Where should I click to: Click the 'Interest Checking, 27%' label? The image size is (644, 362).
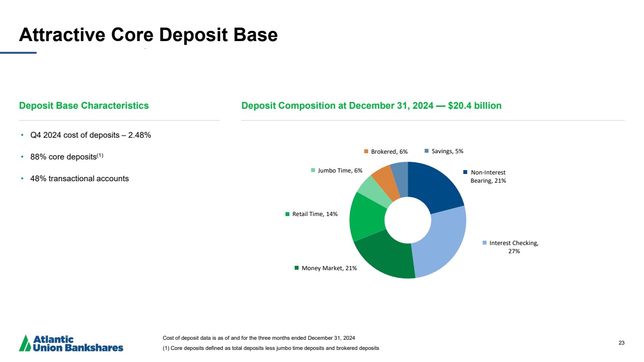(x=514, y=247)
